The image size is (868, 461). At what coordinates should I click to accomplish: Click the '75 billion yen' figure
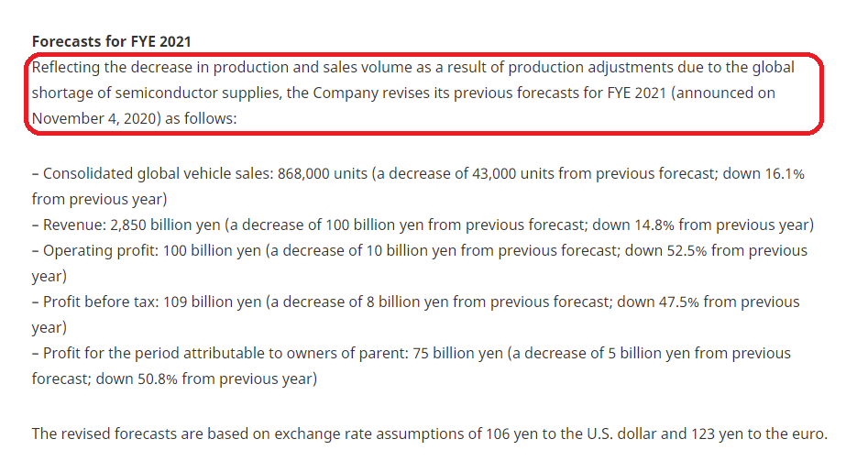[457, 353]
